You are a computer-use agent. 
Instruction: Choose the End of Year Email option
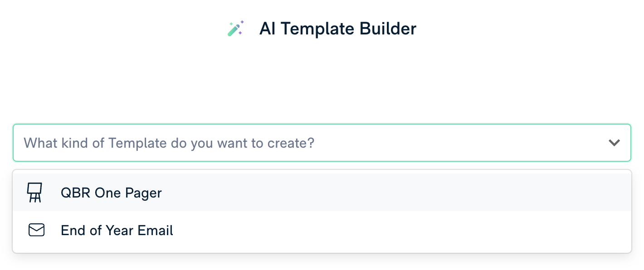[322, 230]
